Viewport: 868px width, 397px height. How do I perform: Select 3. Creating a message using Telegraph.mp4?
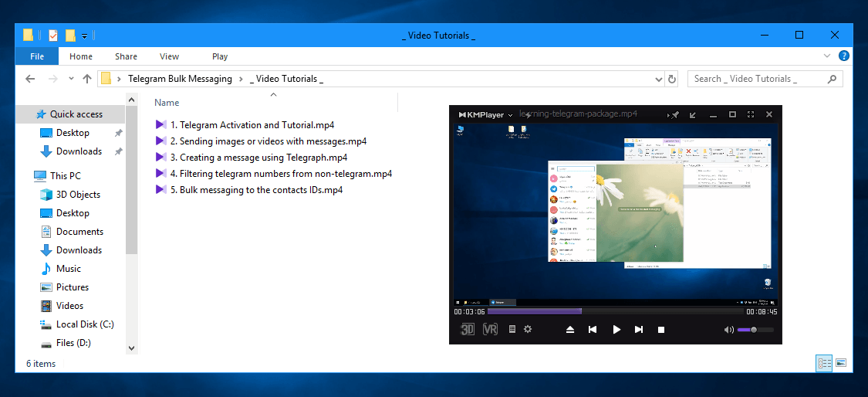[258, 158]
